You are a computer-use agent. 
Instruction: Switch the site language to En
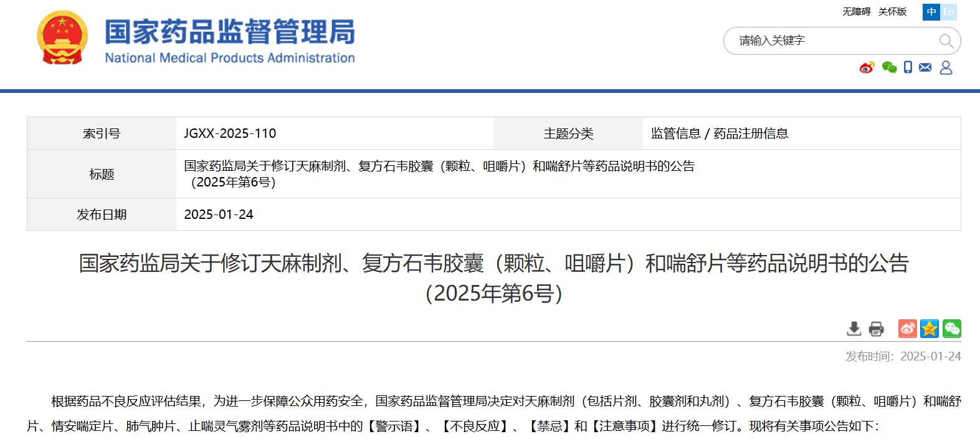pos(948,12)
